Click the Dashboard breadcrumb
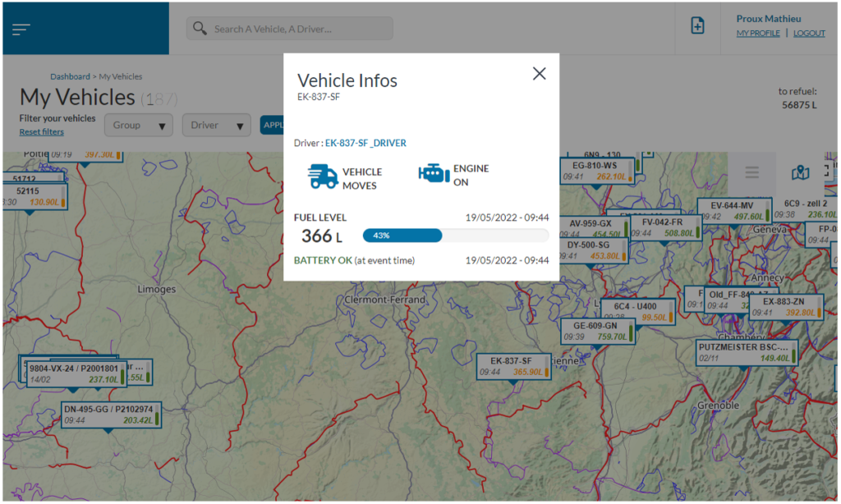Image resolution: width=841 pixels, height=504 pixels. 71,77
